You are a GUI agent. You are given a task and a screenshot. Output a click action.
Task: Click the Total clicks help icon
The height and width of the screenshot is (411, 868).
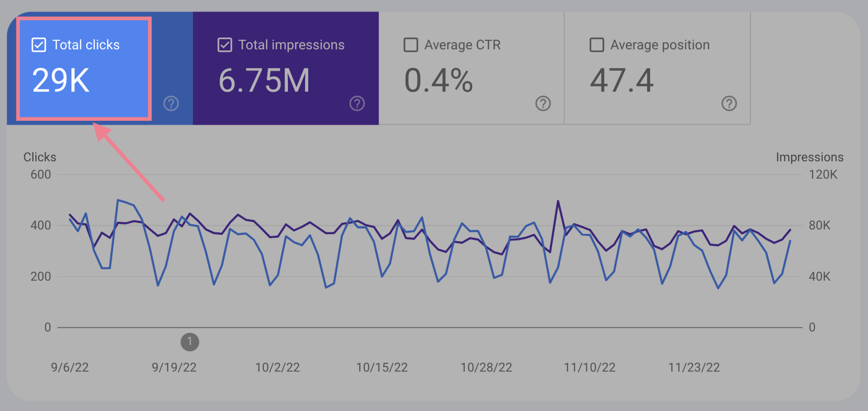click(x=171, y=104)
